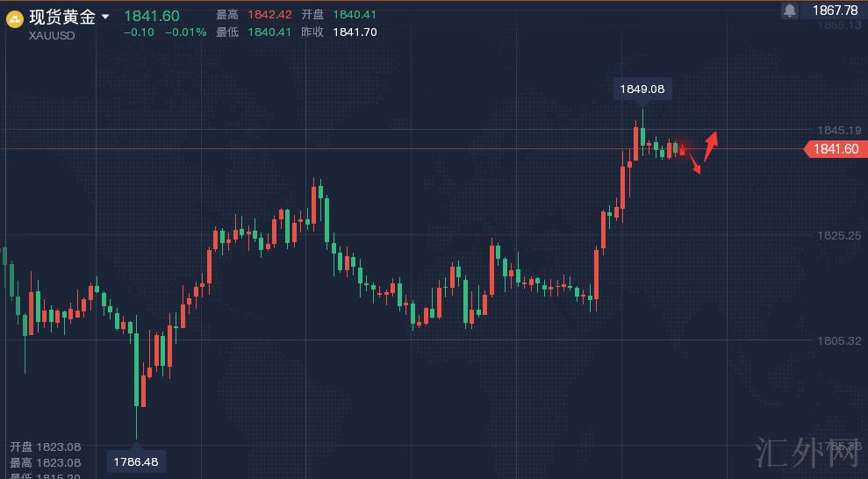Click the current price 1841.60 header

pos(151,16)
